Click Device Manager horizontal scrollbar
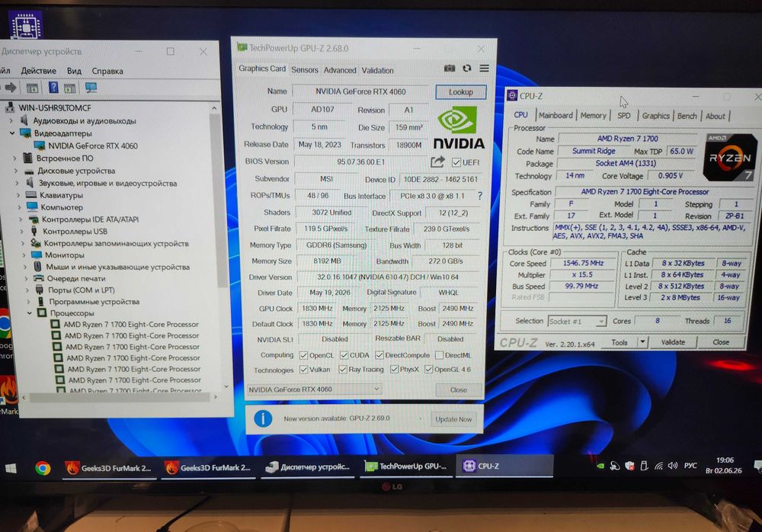 coord(120,397)
